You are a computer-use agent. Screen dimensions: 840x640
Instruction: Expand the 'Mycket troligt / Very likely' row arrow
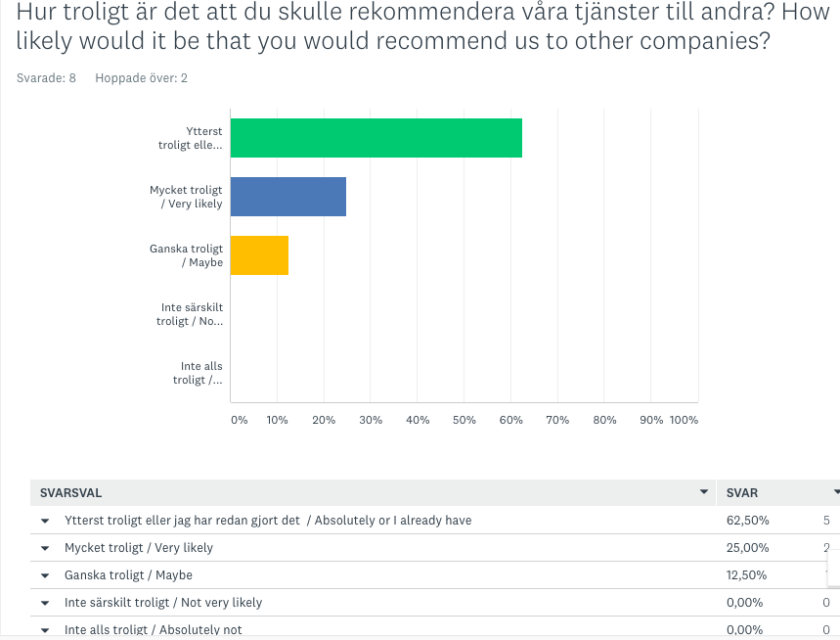pos(45,548)
